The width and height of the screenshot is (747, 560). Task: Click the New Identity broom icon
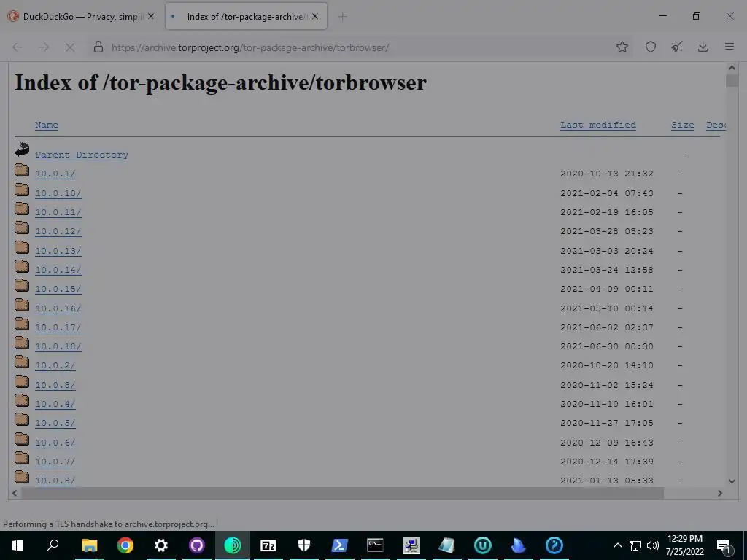tap(676, 47)
